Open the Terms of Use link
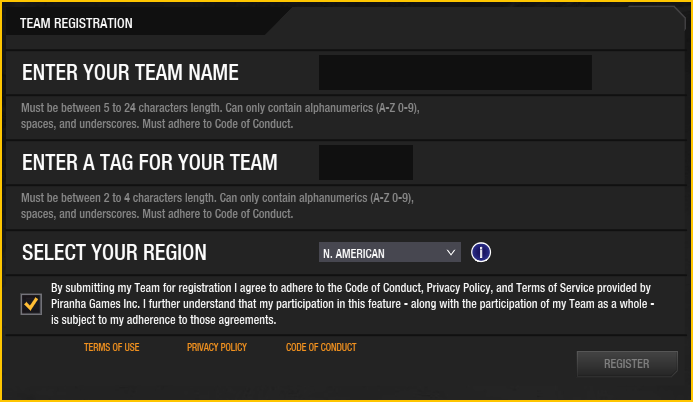 (x=112, y=348)
